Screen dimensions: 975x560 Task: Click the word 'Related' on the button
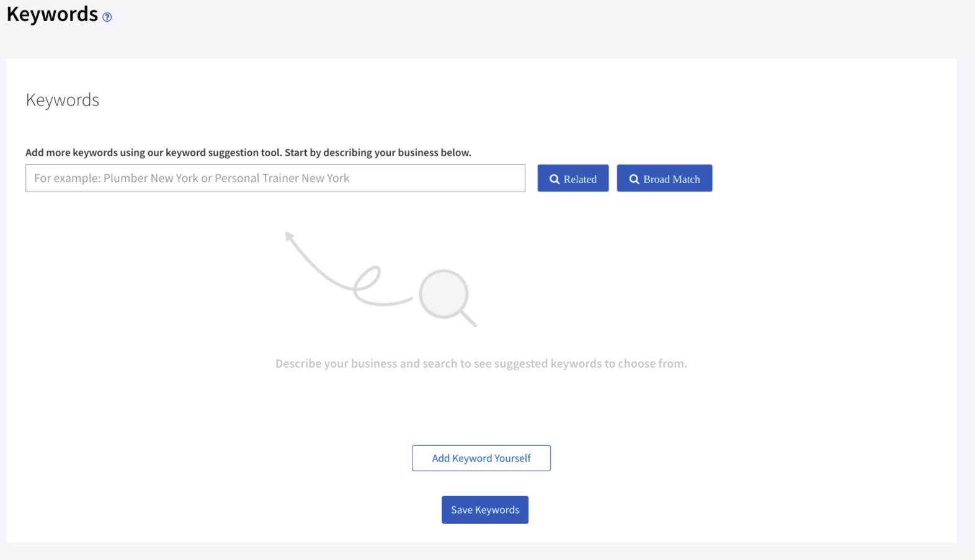click(x=580, y=179)
